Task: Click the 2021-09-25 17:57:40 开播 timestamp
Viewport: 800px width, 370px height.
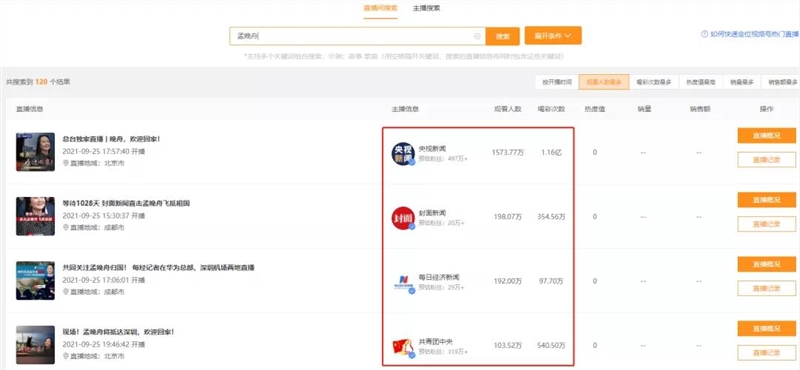Action: point(104,152)
